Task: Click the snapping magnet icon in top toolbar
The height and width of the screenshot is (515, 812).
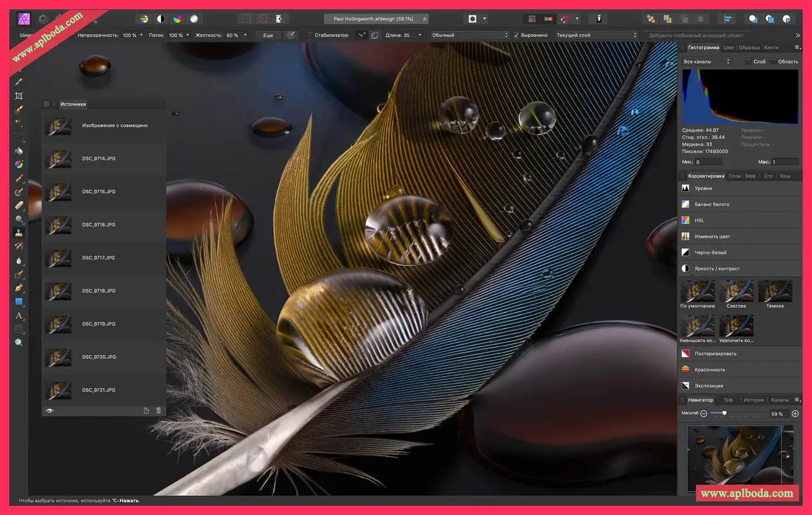Action: [x=565, y=19]
